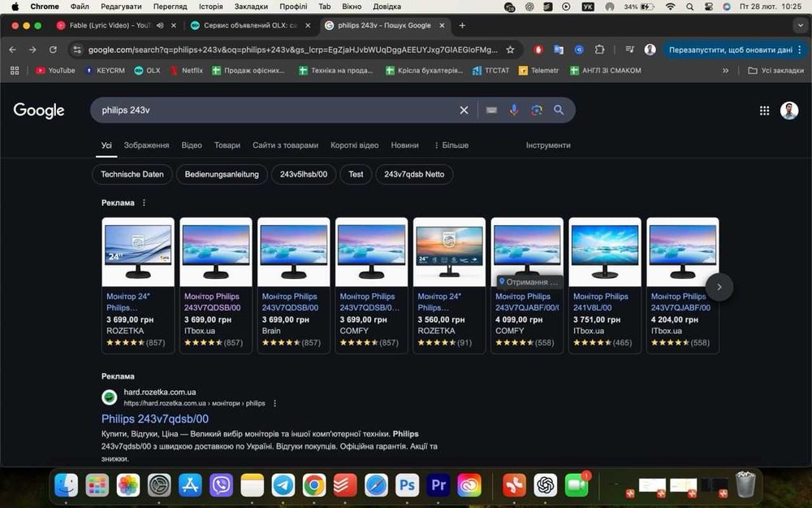
Task: Click the address bar URL
Action: (x=292, y=50)
